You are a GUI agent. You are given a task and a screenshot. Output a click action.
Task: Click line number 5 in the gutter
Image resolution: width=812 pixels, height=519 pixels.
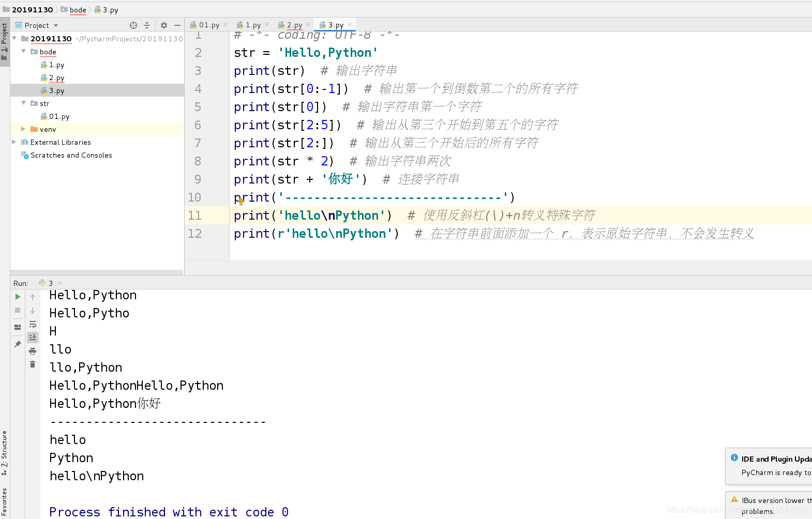198,107
